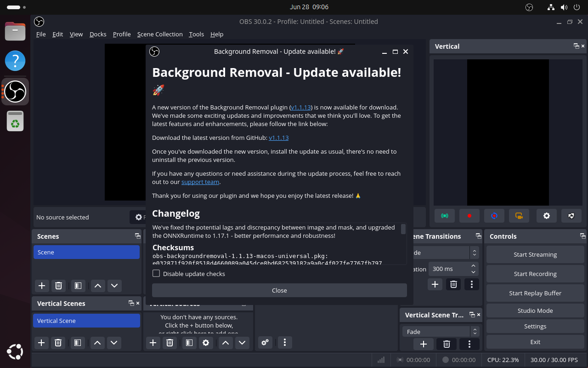The height and width of the screenshot is (368, 588).
Task: Add a vertical source with plus icon
Action: [153, 343]
